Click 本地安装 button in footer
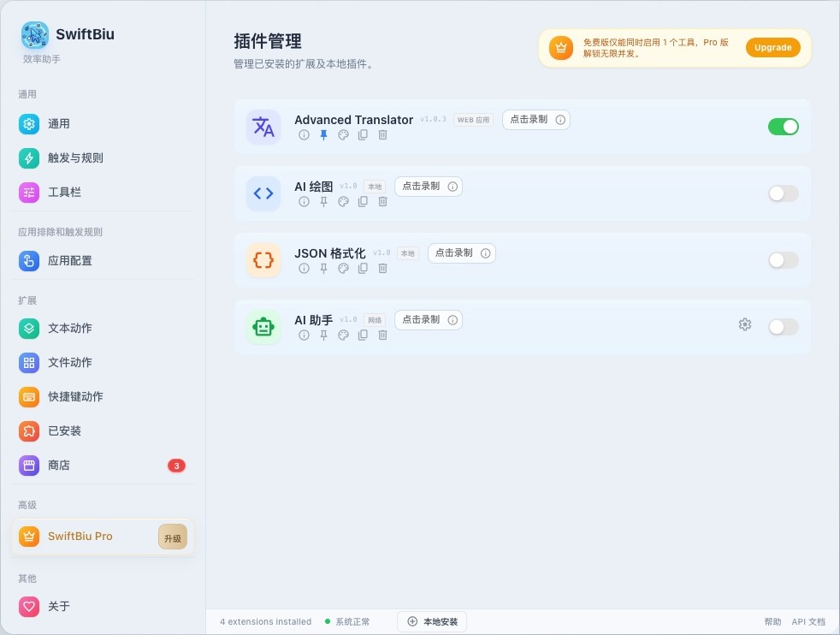The width and height of the screenshot is (840, 635). [432, 621]
